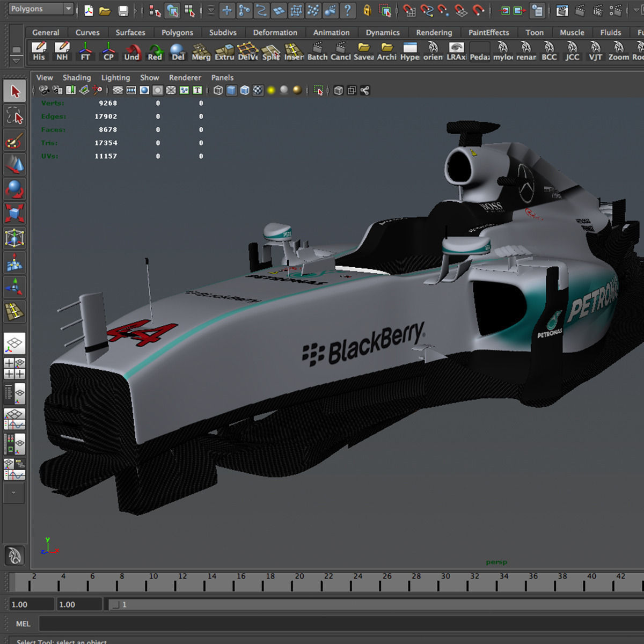Select the Show Manipulator tool
The image size is (644, 644).
pos(14,286)
